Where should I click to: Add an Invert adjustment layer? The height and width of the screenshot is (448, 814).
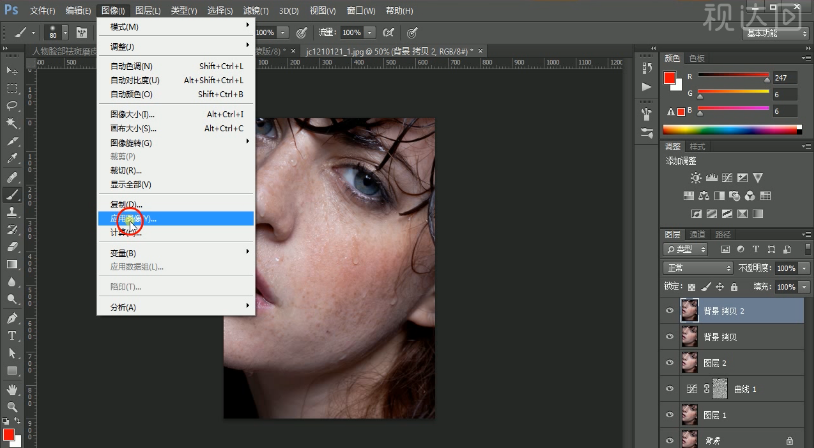point(696,213)
